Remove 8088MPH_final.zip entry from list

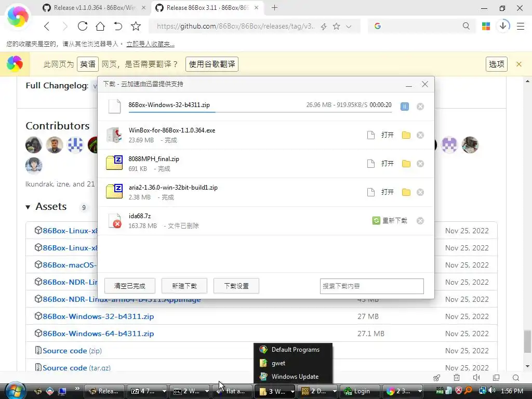click(x=420, y=164)
